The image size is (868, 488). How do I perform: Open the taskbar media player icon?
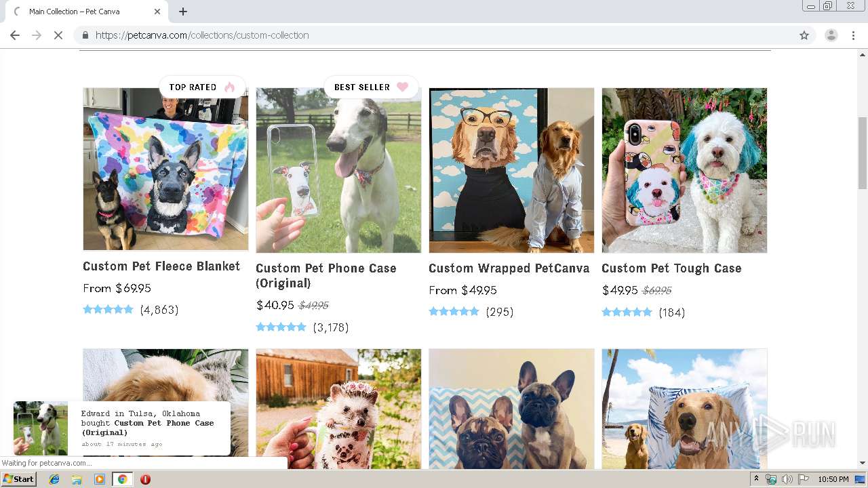[100, 479]
